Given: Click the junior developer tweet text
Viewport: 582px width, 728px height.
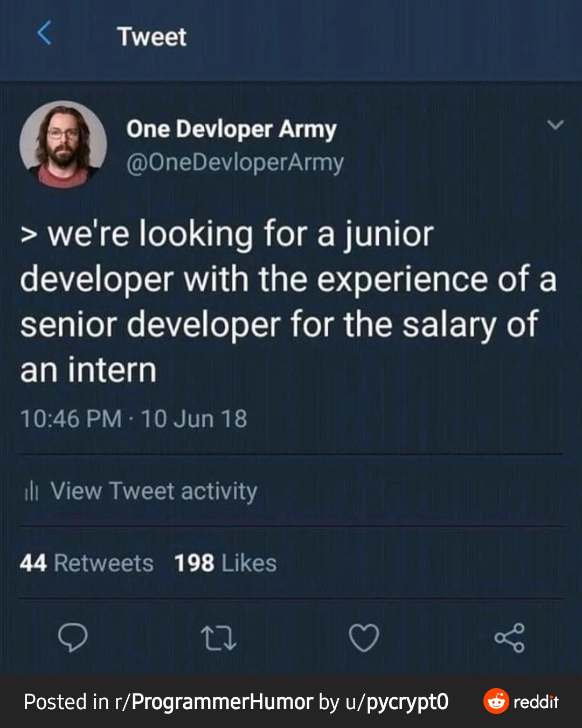Looking at the screenshot, I should (280, 302).
